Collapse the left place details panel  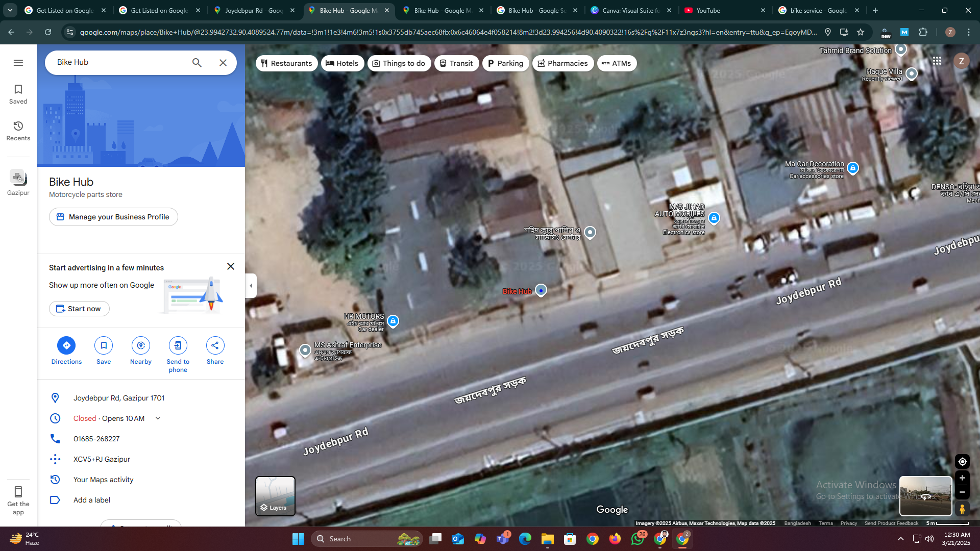251,286
